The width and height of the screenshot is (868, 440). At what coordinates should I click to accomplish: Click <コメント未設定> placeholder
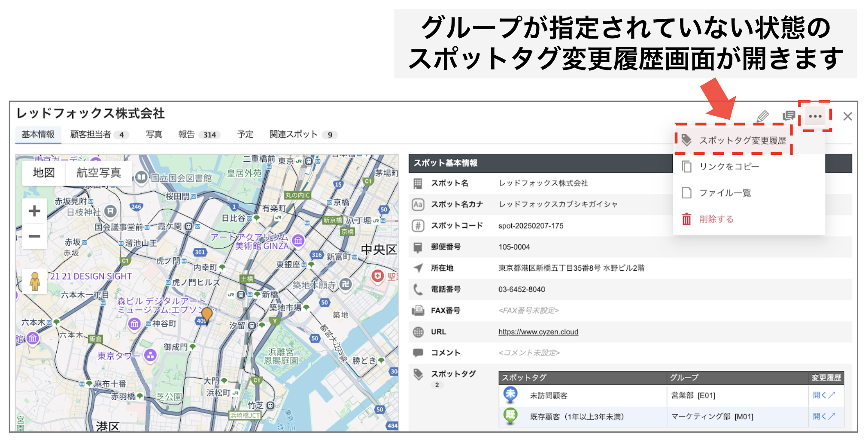pyautogui.click(x=529, y=353)
